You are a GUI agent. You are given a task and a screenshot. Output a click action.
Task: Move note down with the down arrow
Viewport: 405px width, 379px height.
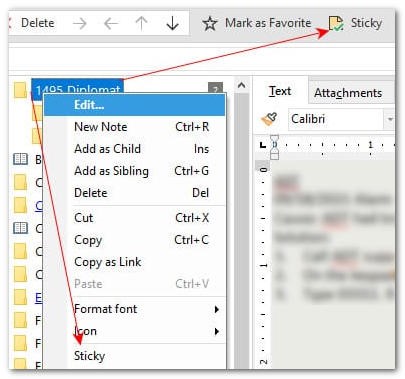172,24
